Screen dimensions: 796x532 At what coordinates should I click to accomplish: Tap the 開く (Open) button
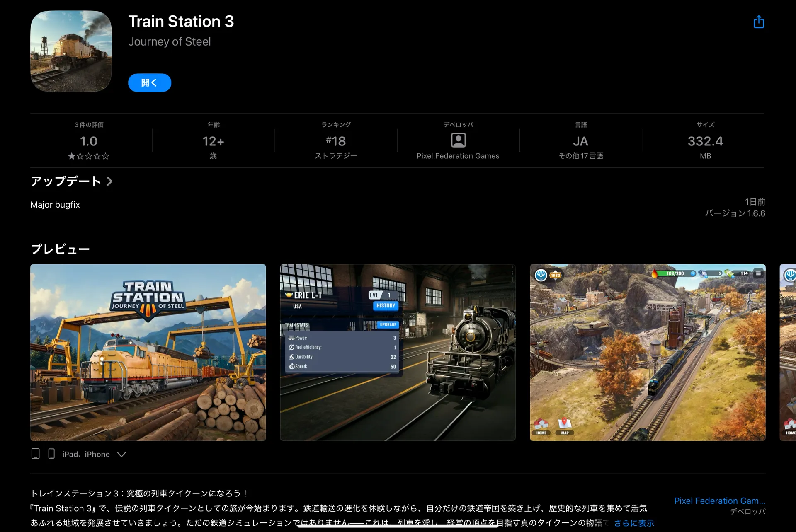(x=149, y=82)
